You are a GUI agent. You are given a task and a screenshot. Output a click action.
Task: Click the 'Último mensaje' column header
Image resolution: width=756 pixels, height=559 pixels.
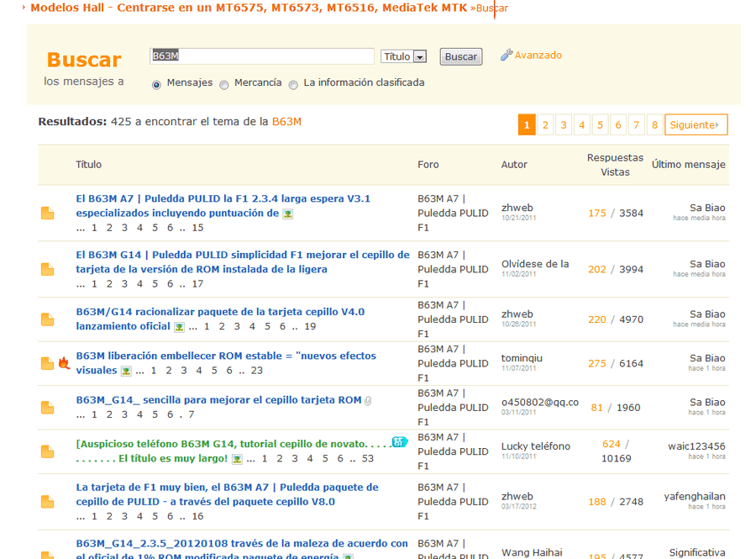pos(689,165)
